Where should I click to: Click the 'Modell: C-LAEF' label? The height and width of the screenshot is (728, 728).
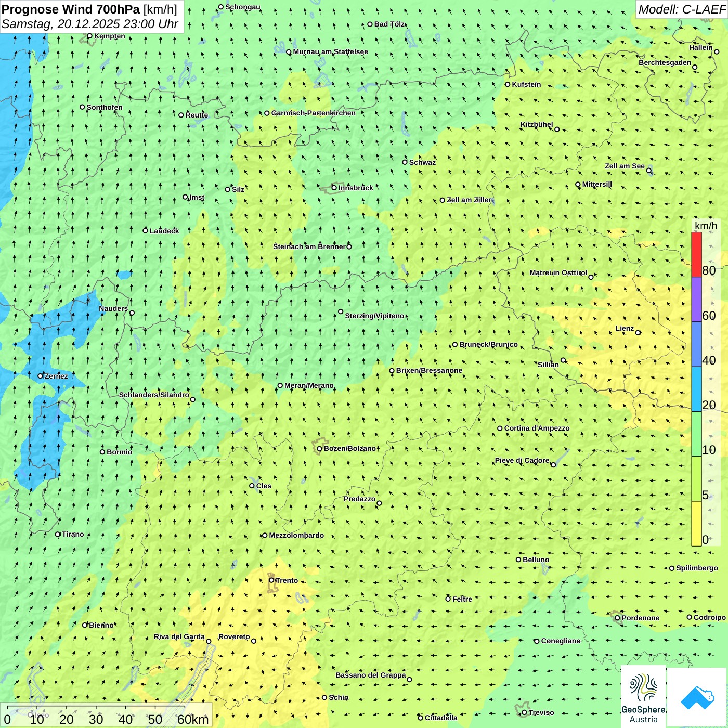tap(682, 9)
